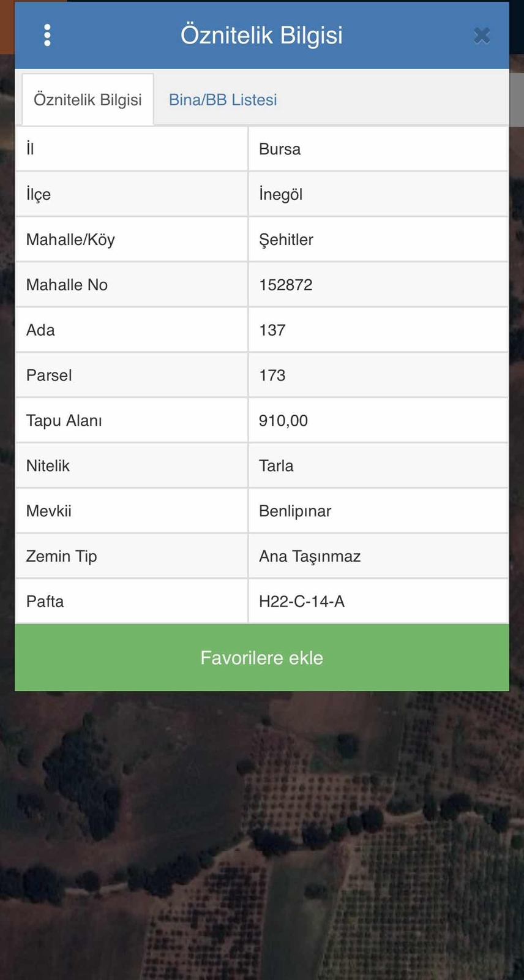This screenshot has height=980, width=524.
Task: Switch to the Bina/BB Listesi tab
Action: 222,99
